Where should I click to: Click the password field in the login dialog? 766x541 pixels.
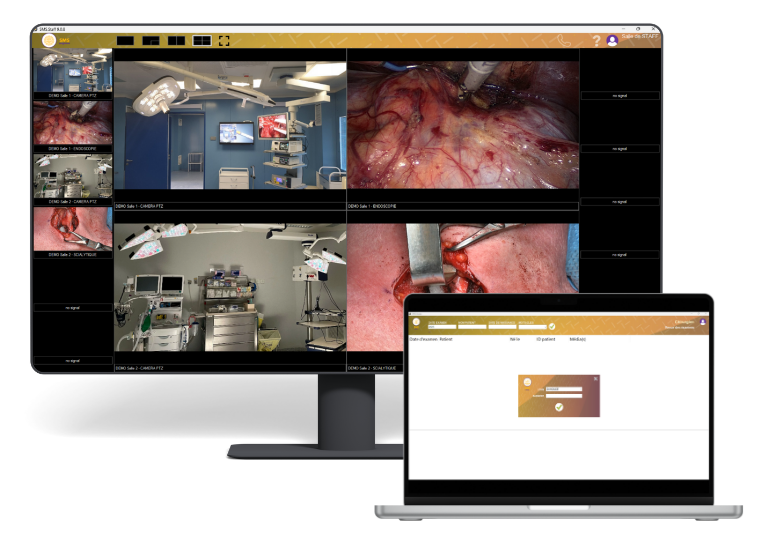(x=565, y=395)
